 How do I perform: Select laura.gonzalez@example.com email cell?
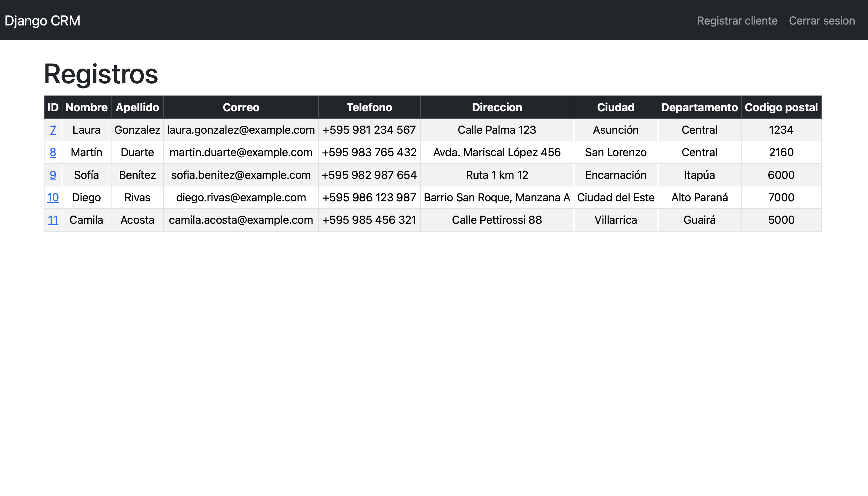pyautogui.click(x=241, y=130)
